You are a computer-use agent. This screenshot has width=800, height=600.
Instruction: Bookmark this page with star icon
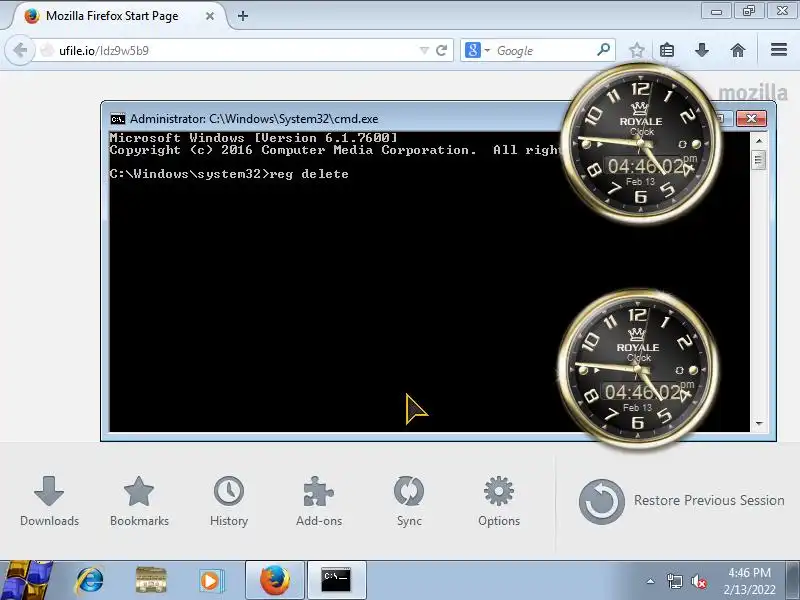pos(636,50)
